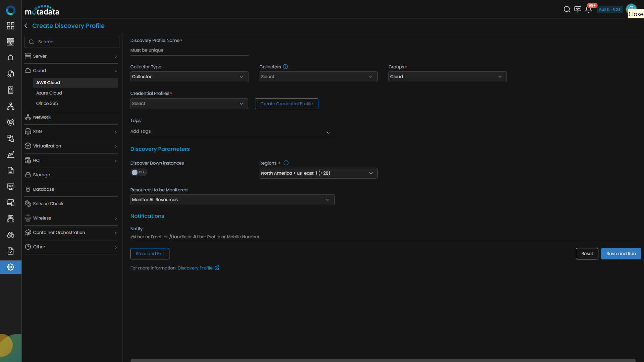Click the Regions info icon
Image resolution: width=644 pixels, height=362 pixels.
click(286, 163)
